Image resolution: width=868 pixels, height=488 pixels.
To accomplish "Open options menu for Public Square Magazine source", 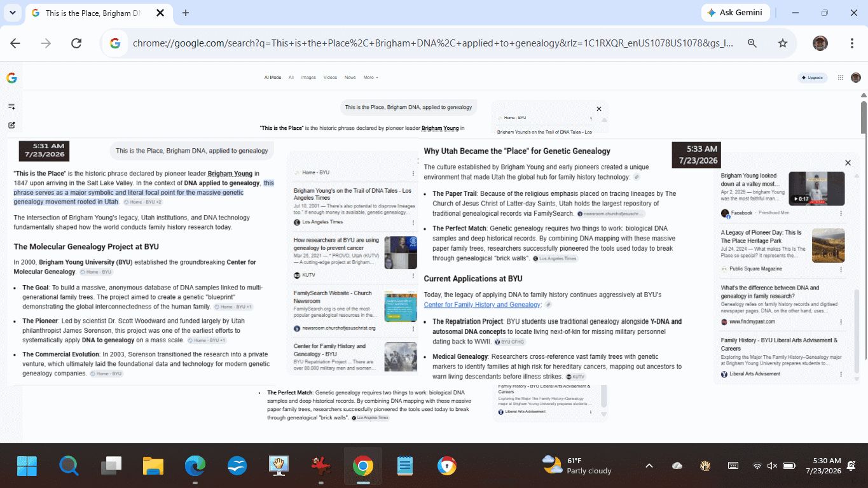I will pyautogui.click(x=841, y=269).
